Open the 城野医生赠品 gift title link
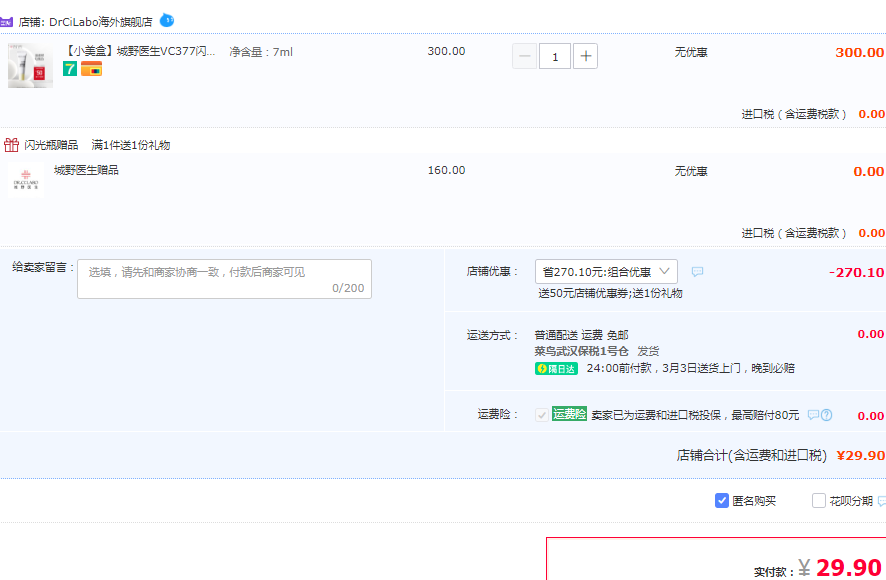 point(86,170)
